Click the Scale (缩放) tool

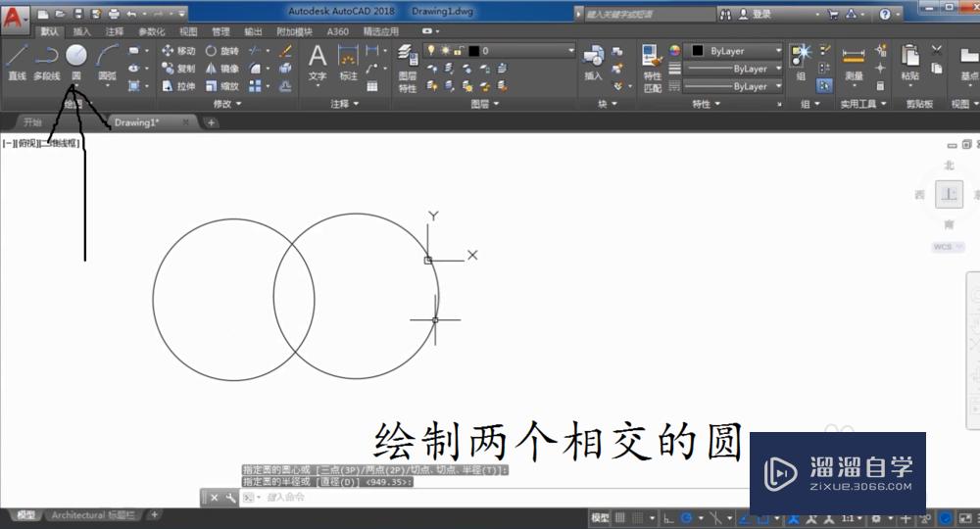(x=221, y=85)
